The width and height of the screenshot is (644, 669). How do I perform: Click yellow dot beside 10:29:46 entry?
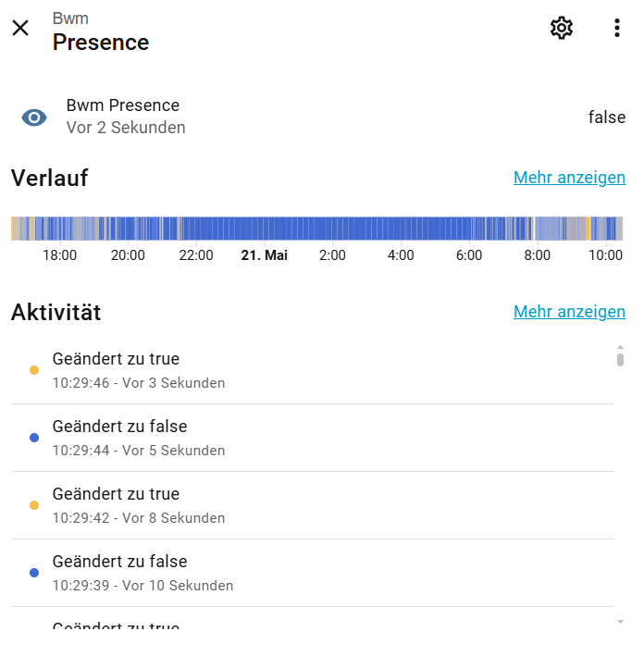pos(34,370)
